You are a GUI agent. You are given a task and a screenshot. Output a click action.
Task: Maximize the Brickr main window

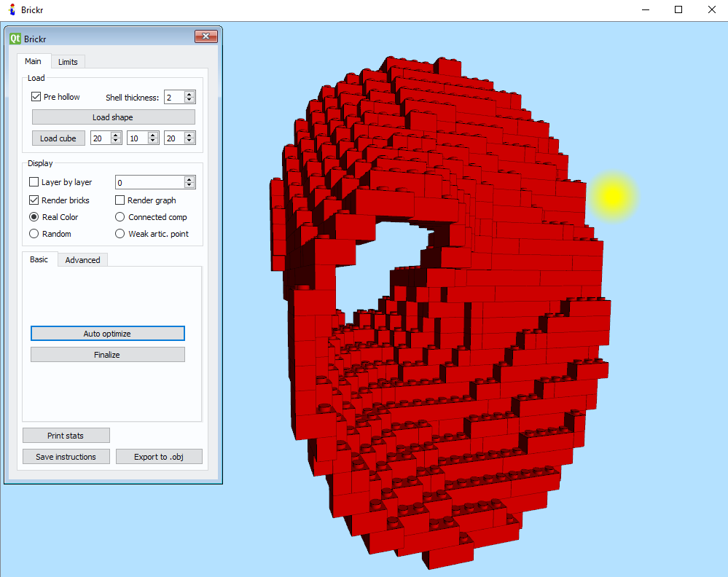pyautogui.click(x=678, y=9)
